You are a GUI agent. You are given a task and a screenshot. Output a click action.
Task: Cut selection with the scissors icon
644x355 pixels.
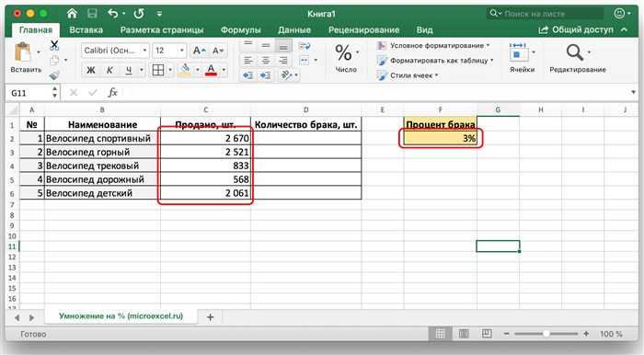pyautogui.click(x=54, y=45)
